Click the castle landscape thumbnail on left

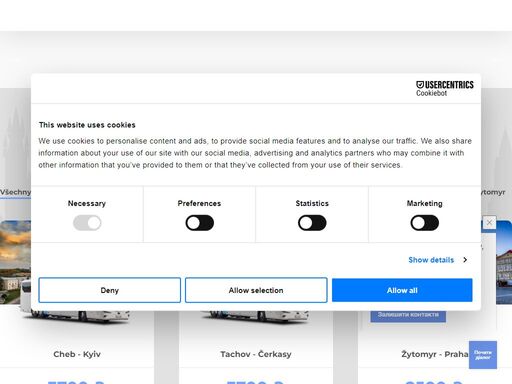[15, 262]
